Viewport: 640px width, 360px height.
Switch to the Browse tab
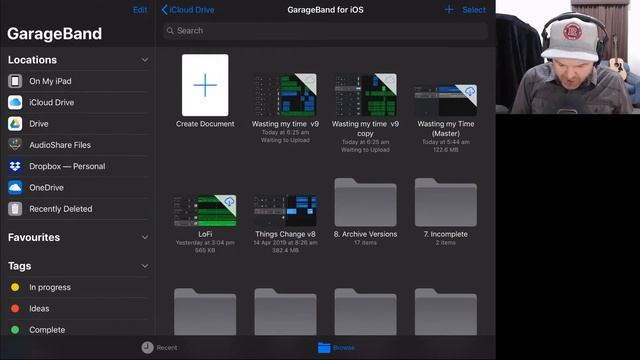click(336, 347)
